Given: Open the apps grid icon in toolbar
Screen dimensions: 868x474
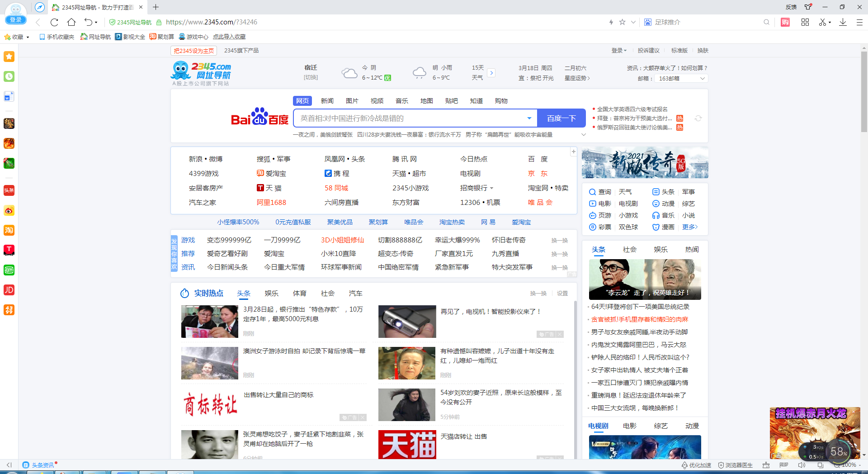Looking at the screenshot, I should click(x=805, y=22).
